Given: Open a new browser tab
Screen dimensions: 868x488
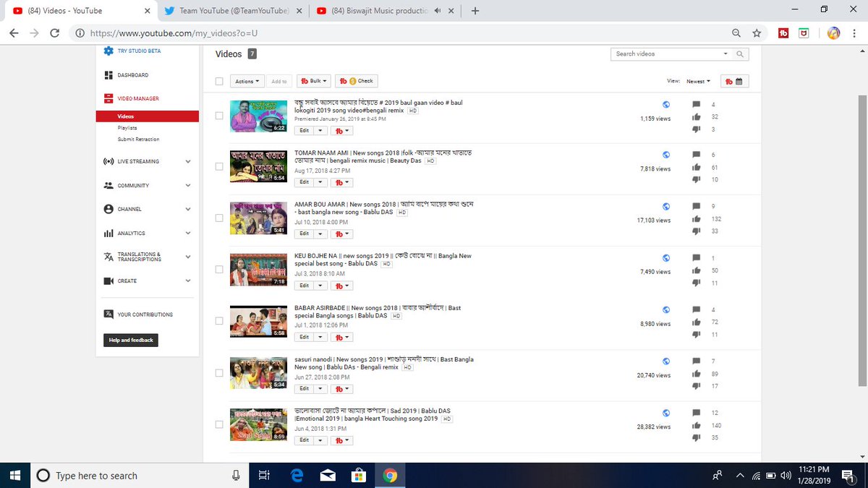Looking at the screenshot, I should click(x=475, y=11).
